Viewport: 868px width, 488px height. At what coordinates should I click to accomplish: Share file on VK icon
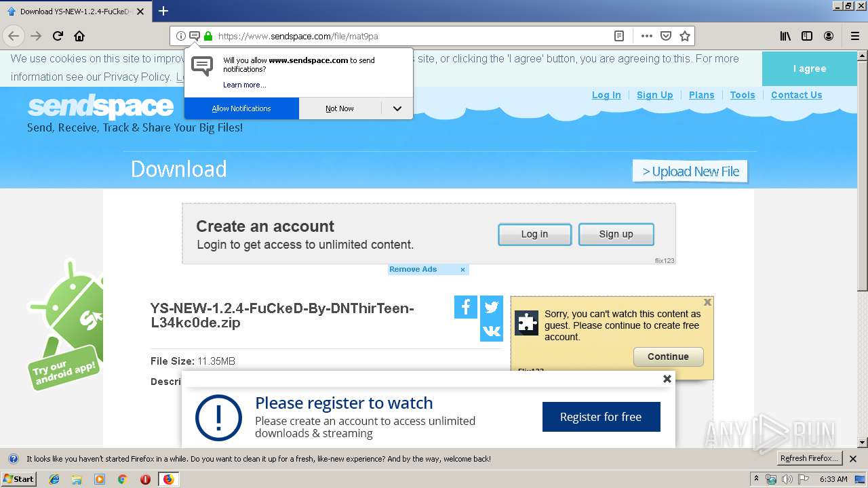492,331
